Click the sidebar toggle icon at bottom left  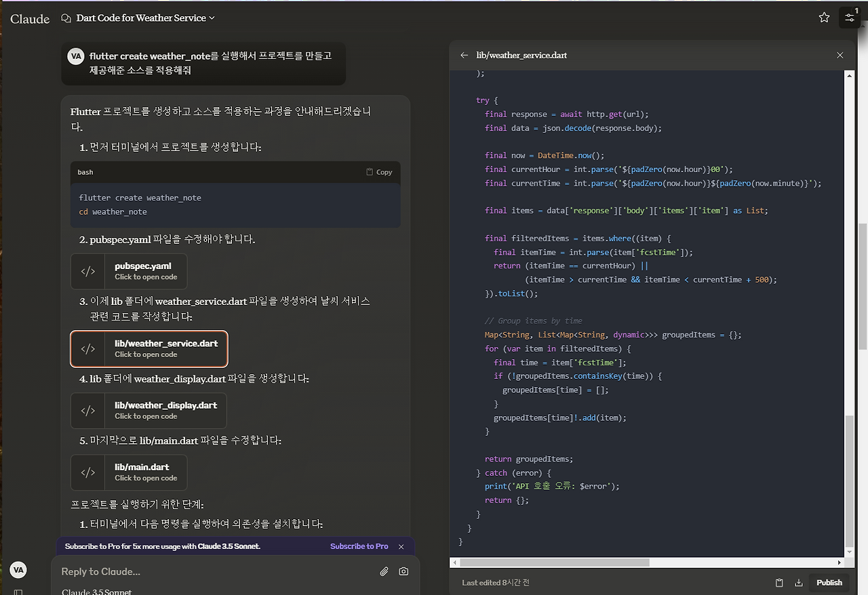tap(18, 592)
